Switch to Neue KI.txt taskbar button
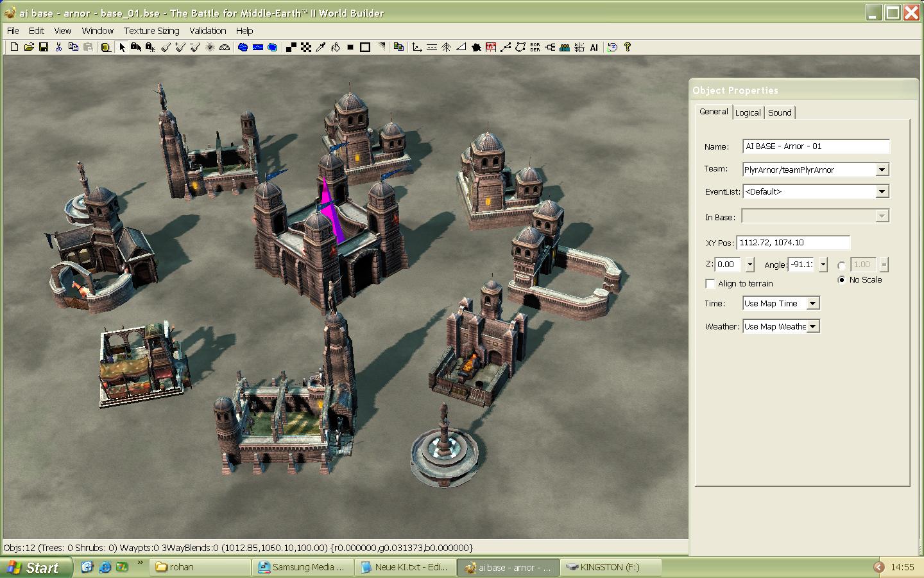Screen dimensions: 924x578 406,567
